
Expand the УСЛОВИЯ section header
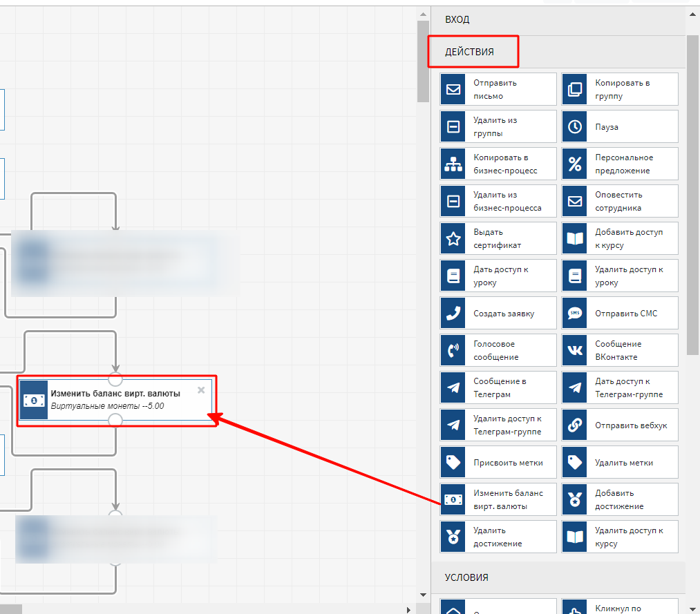point(466,577)
